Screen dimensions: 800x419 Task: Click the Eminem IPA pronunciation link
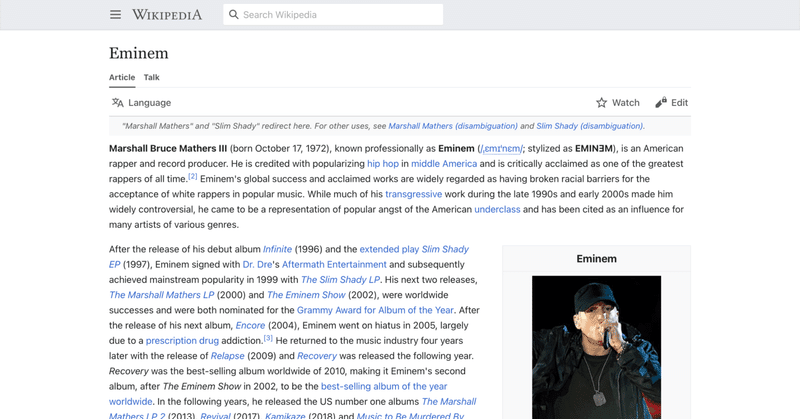click(502, 149)
